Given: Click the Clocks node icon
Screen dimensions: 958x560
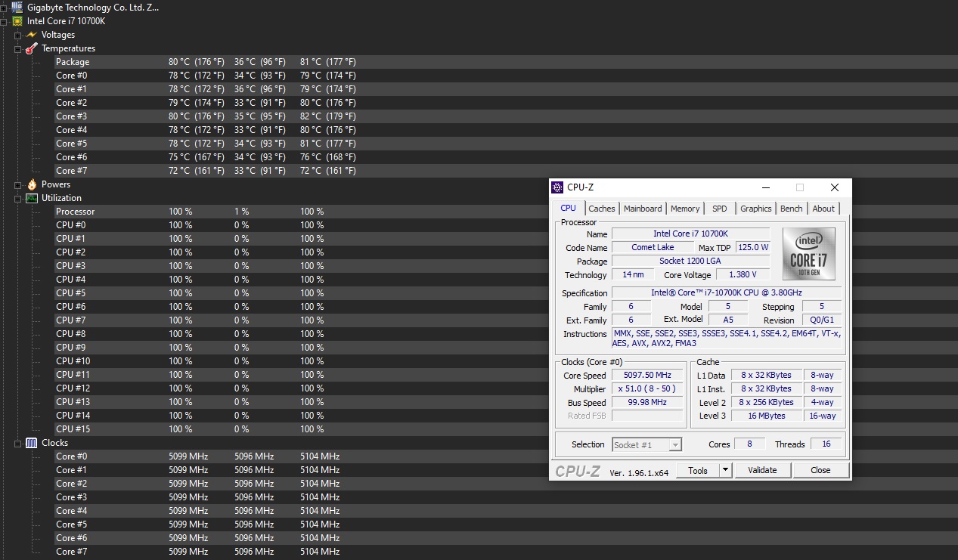Looking at the screenshot, I should 32,443.
